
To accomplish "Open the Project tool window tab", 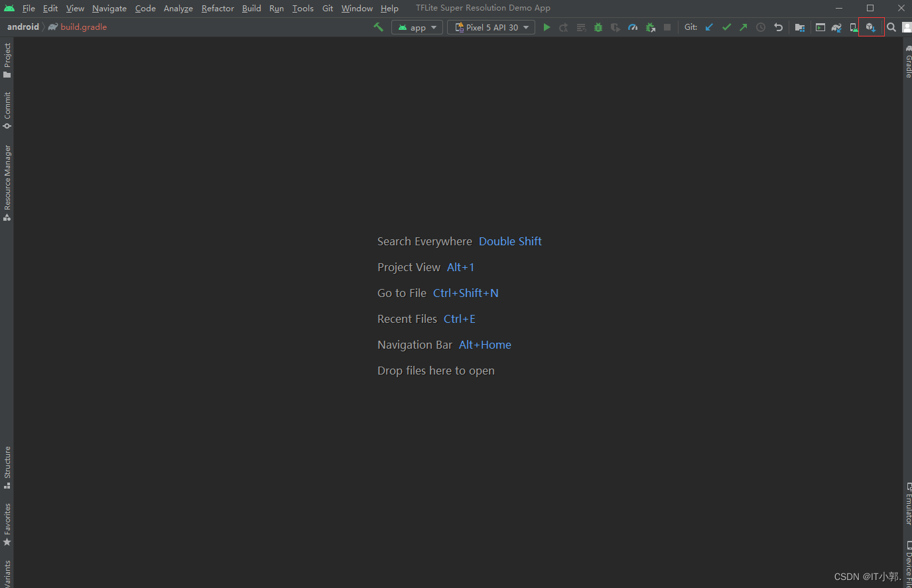I will (7, 60).
